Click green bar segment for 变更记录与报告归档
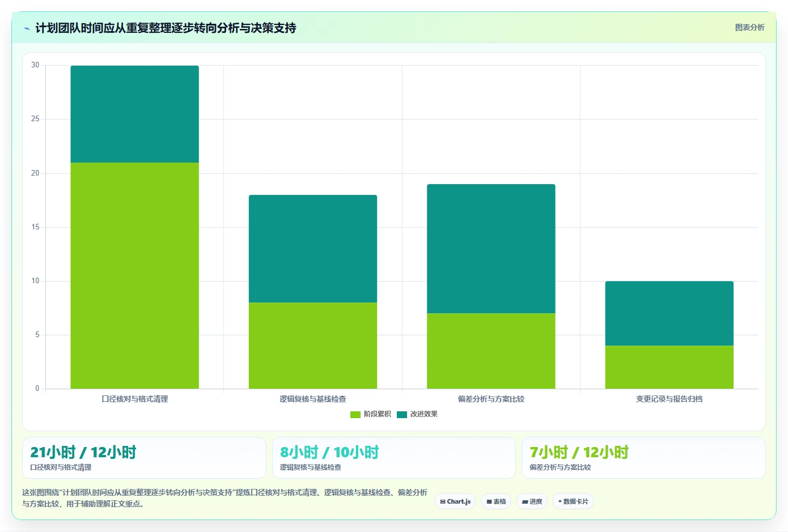This screenshot has height=532, width=788. pyautogui.click(x=670, y=367)
